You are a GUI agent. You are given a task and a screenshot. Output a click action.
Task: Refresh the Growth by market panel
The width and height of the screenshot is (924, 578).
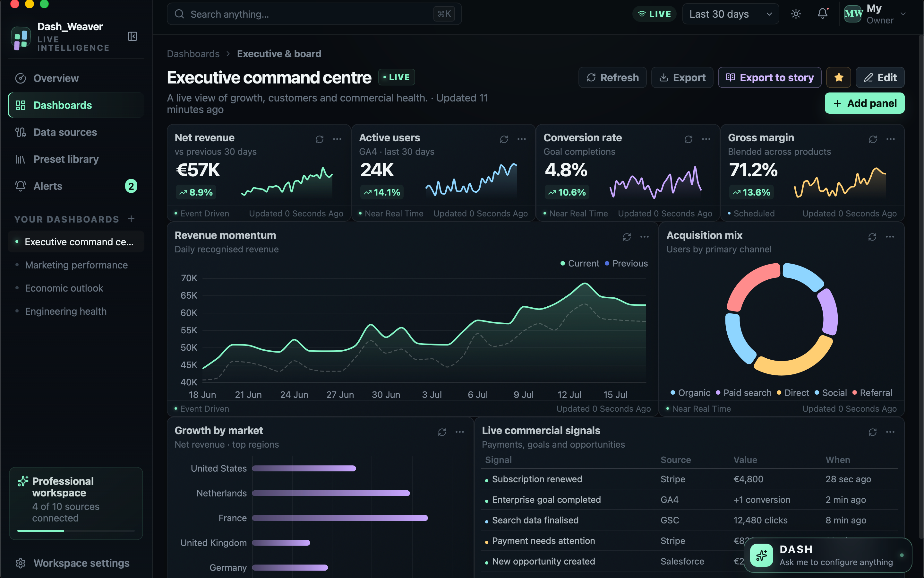[442, 432]
